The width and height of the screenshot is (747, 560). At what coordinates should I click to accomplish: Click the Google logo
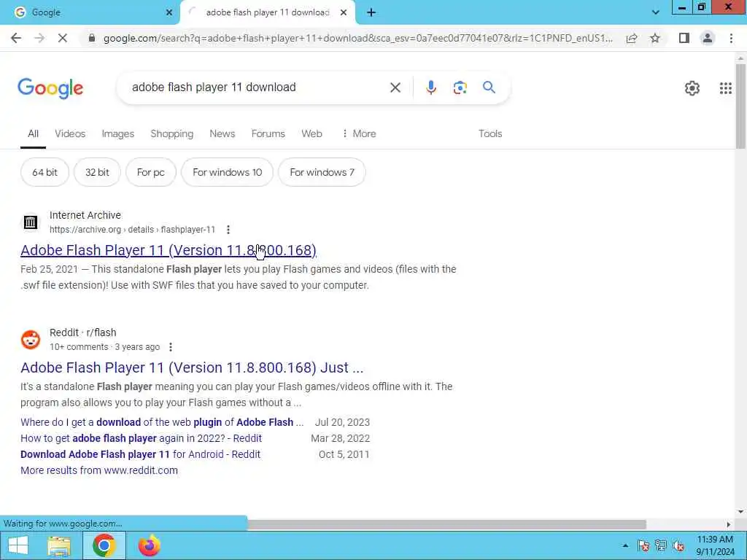[50, 88]
